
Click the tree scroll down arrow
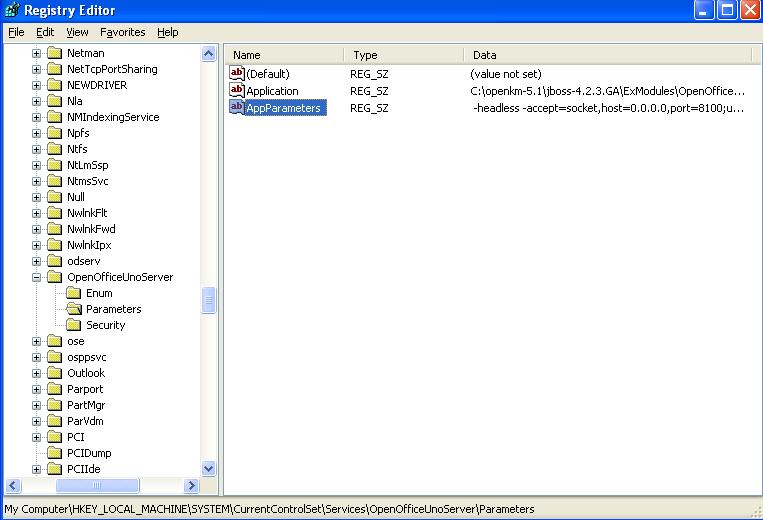209,468
